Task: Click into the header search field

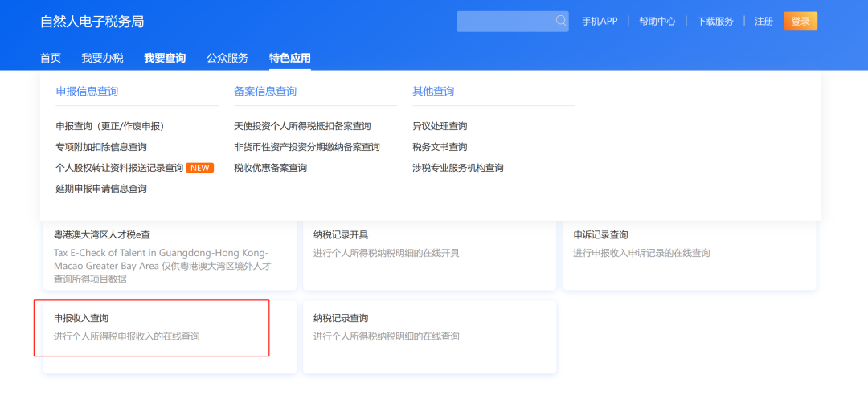Action: click(x=512, y=21)
